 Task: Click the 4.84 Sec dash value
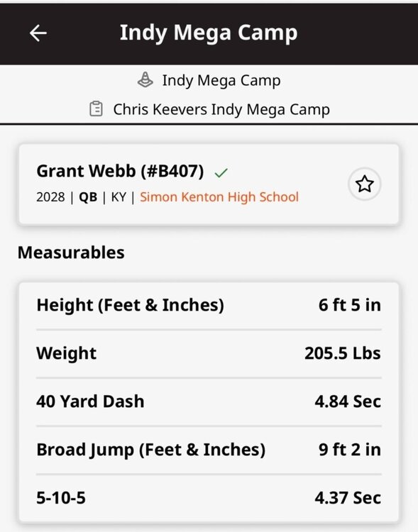point(348,401)
